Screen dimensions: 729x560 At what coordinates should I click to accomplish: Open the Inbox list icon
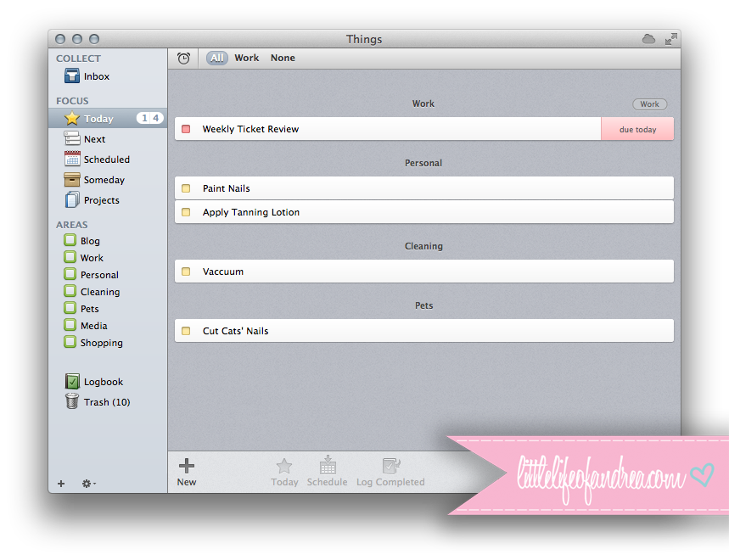[x=72, y=76]
